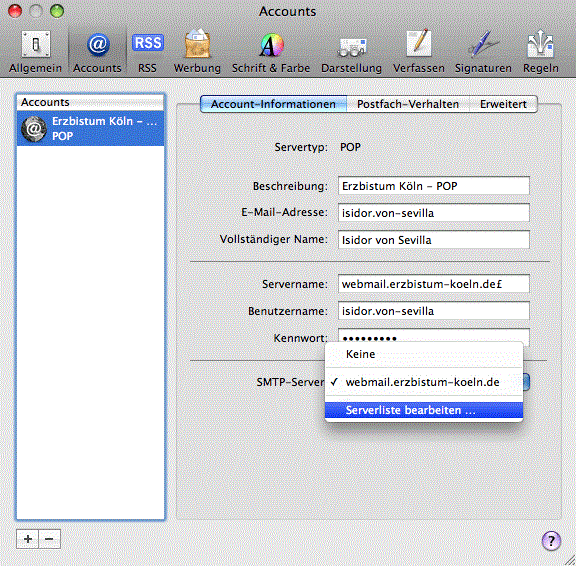Open the Signaturen preferences pane

click(483, 52)
